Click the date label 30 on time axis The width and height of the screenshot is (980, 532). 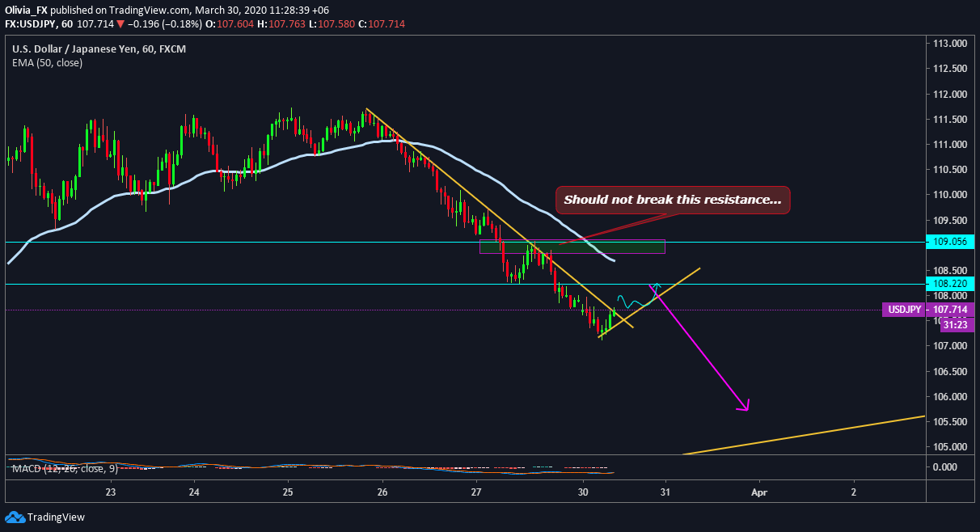583,491
